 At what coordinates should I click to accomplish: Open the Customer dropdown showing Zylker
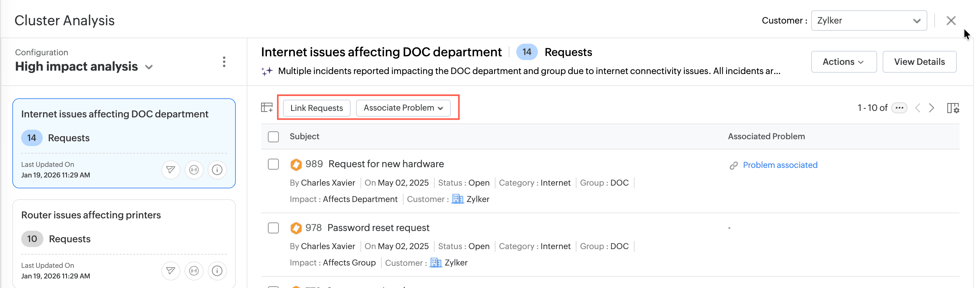click(x=869, y=20)
